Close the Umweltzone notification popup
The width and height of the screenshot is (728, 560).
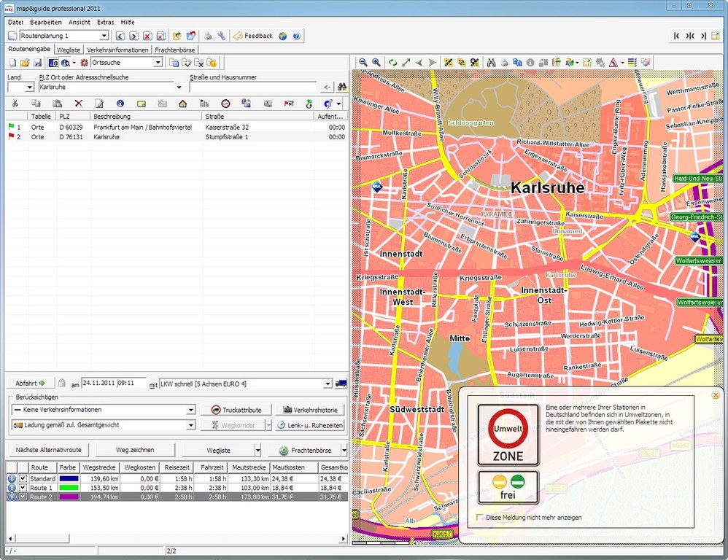[716, 395]
